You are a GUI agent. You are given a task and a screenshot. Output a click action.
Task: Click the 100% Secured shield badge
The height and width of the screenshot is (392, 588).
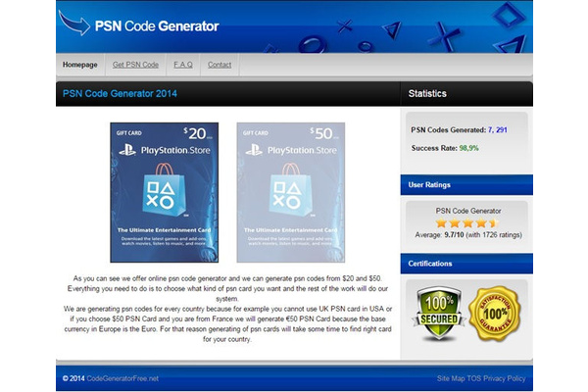pyautogui.click(x=438, y=314)
